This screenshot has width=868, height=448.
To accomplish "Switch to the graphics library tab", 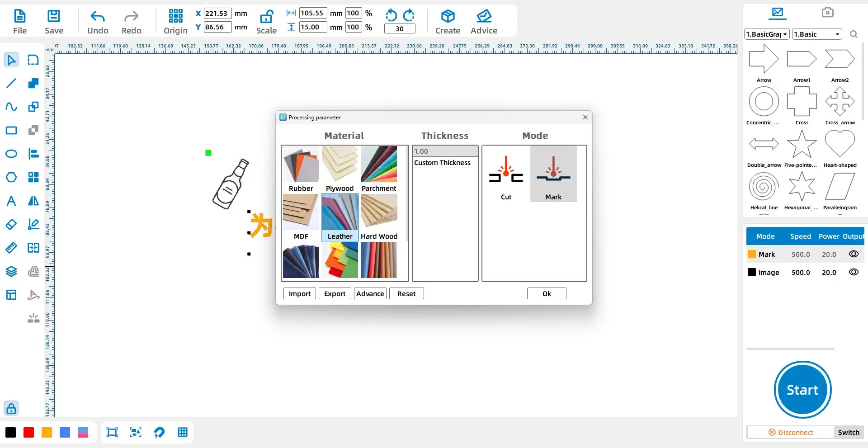I will click(x=778, y=12).
